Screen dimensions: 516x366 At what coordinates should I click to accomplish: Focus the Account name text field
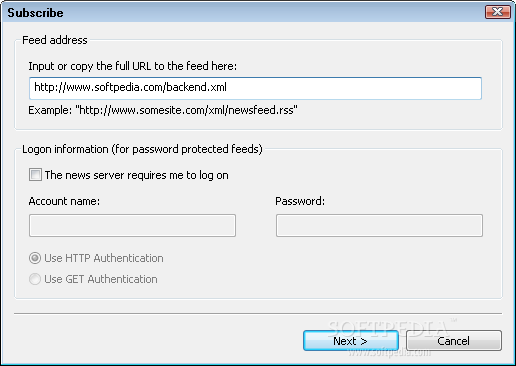click(132, 226)
